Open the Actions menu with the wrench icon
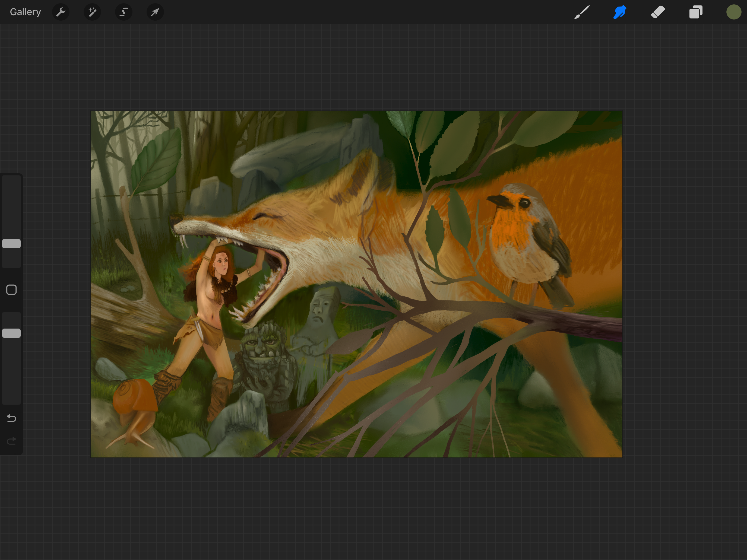The width and height of the screenshot is (747, 560). tap(61, 12)
